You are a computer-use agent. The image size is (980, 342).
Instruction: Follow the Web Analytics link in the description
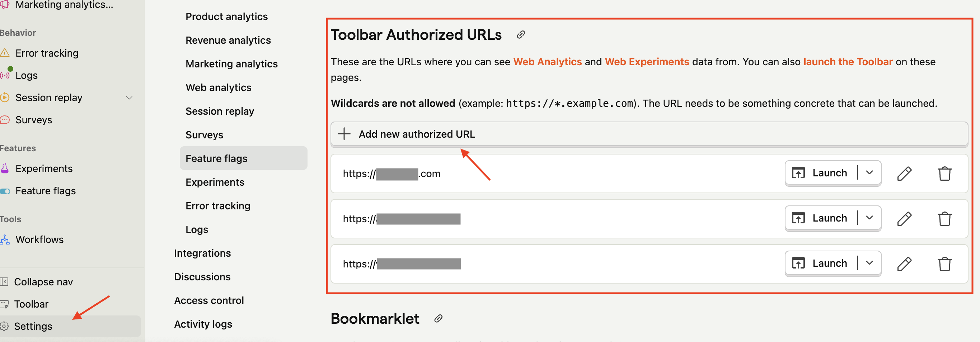547,62
